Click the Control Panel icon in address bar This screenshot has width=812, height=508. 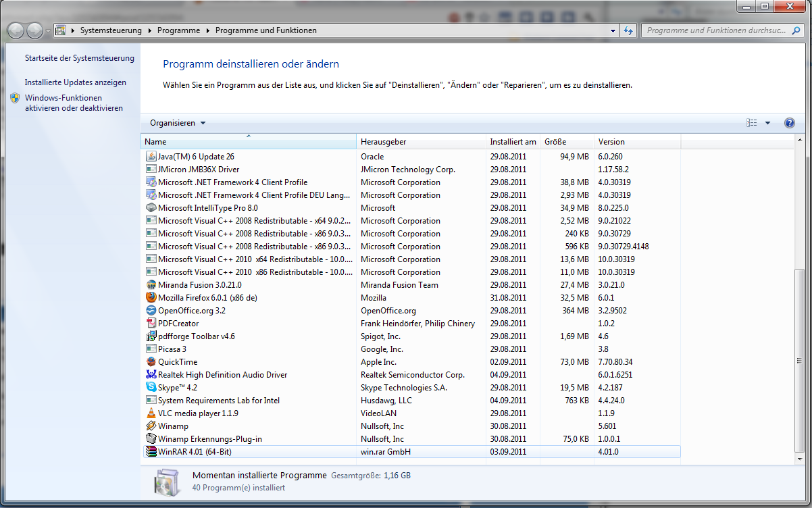(60, 30)
